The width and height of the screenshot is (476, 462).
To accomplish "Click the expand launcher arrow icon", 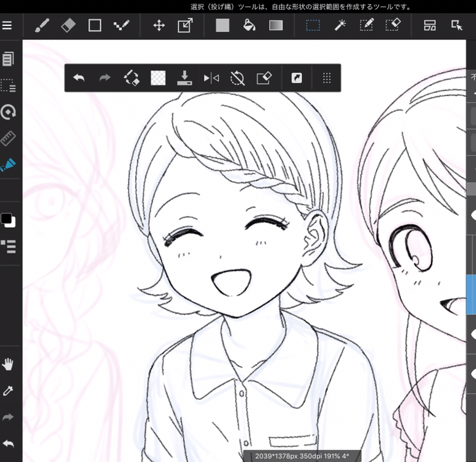I will coord(297,78).
